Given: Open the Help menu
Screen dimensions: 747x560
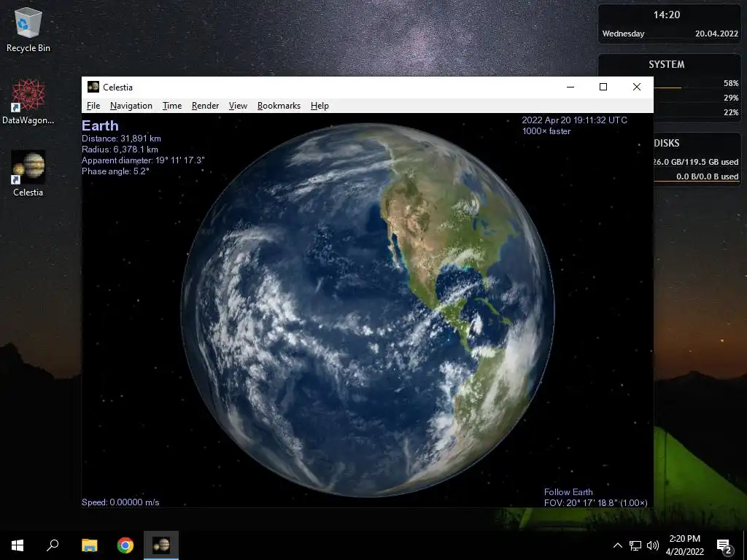Looking at the screenshot, I should [x=320, y=106].
